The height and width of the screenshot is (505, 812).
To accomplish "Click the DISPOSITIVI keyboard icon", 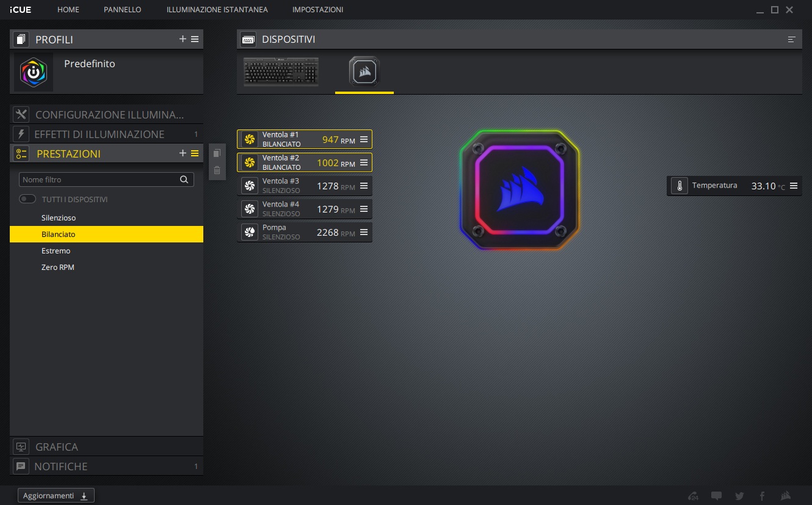I will [x=248, y=39].
